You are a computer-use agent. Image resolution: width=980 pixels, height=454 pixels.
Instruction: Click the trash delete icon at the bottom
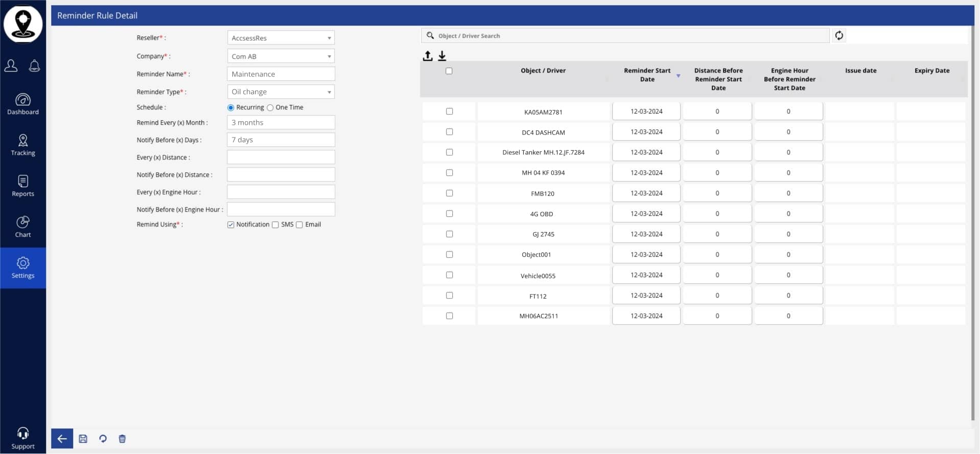(122, 439)
